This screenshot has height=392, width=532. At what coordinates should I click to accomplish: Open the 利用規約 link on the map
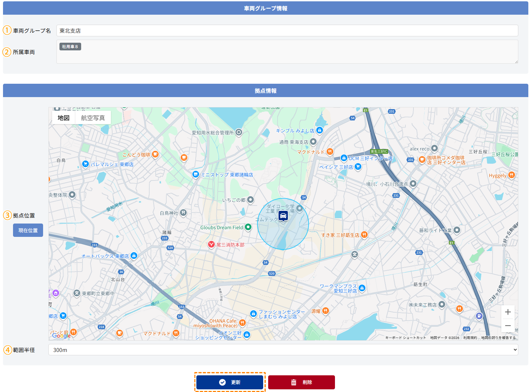click(470, 338)
